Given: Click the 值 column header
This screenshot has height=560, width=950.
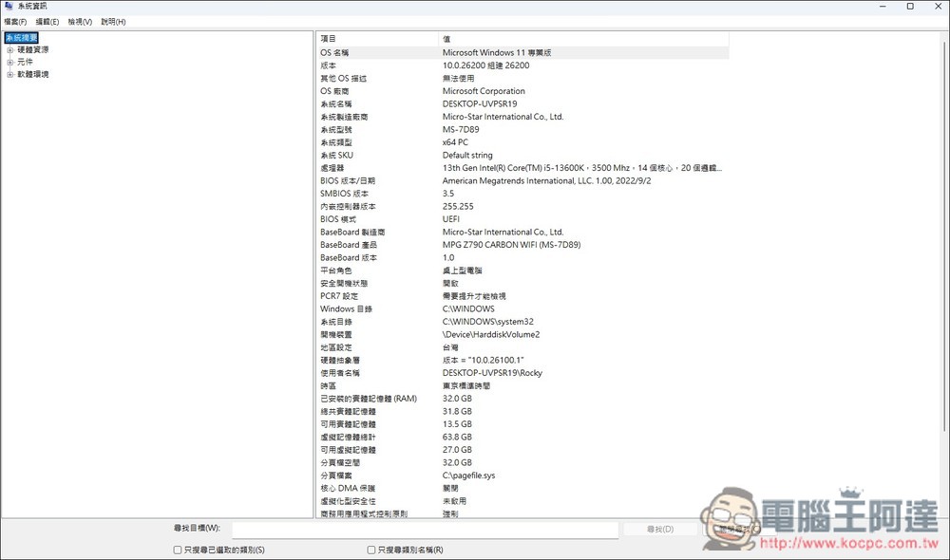Looking at the screenshot, I should (583, 39).
